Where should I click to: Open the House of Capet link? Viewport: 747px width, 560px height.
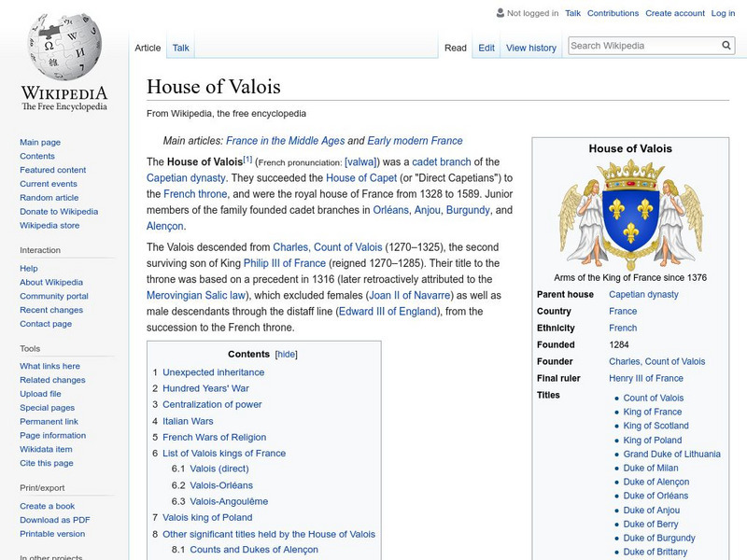361,177
